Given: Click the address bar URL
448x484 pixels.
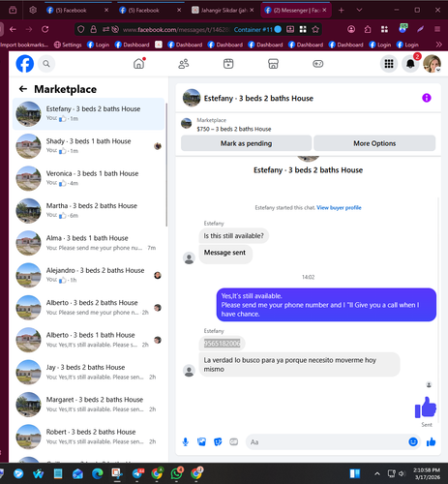Looking at the screenshot, I should click(x=176, y=30).
